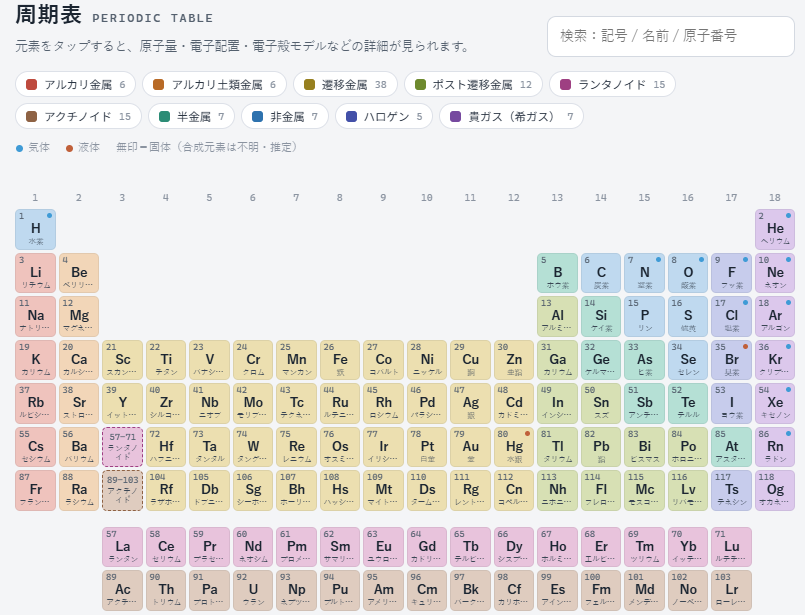
Task: Toggle the ランタノイド category filter
Action: tap(612, 84)
